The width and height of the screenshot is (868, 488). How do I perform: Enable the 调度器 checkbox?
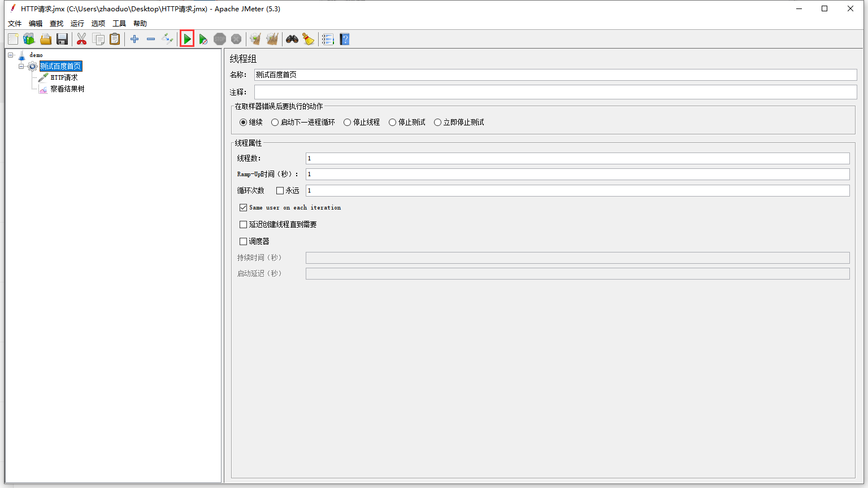(x=243, y=241)
